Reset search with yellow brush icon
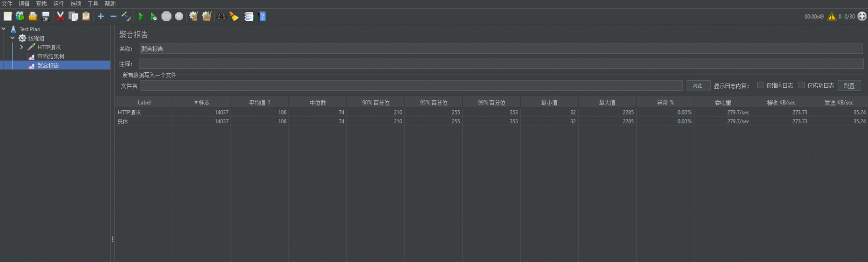 click(234, 16)
